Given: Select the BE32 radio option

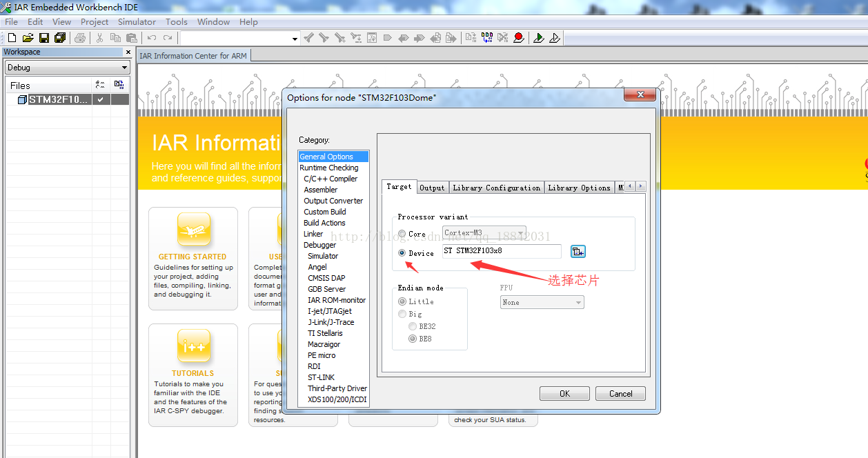Looking at the screenshot, I should point(413,326).
